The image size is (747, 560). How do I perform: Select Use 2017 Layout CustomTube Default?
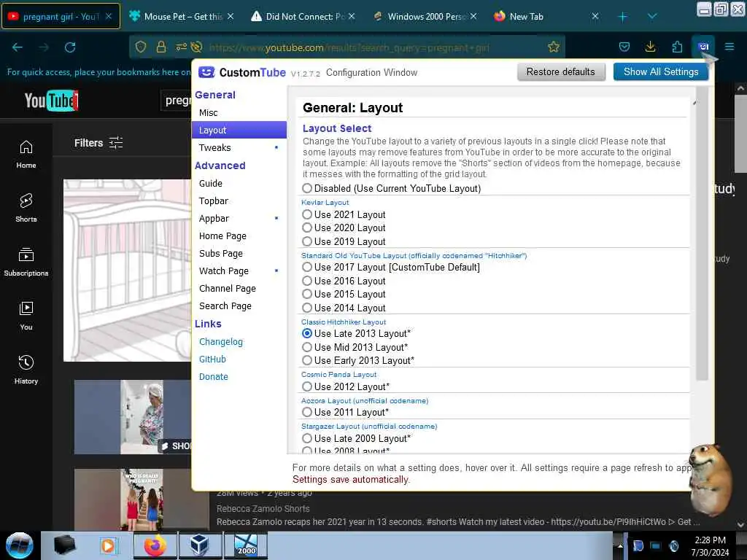[x=307, y=267]
